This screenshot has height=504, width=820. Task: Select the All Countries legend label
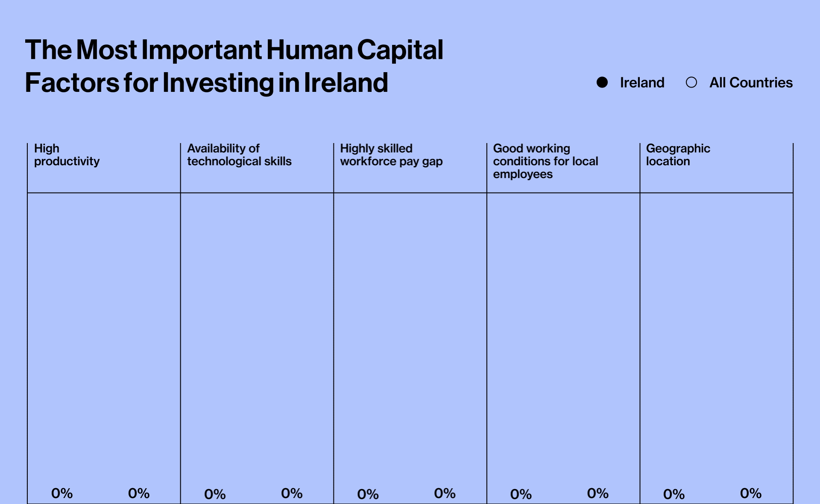(751, 82)
